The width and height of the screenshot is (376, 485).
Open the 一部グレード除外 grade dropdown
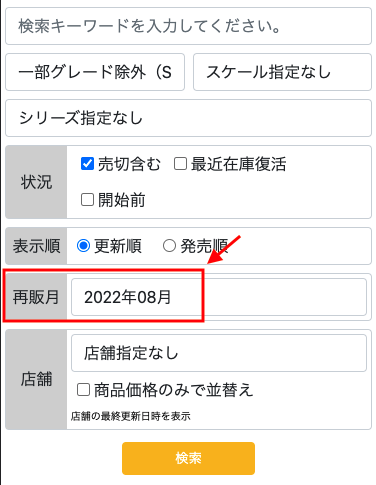(95, 72)
